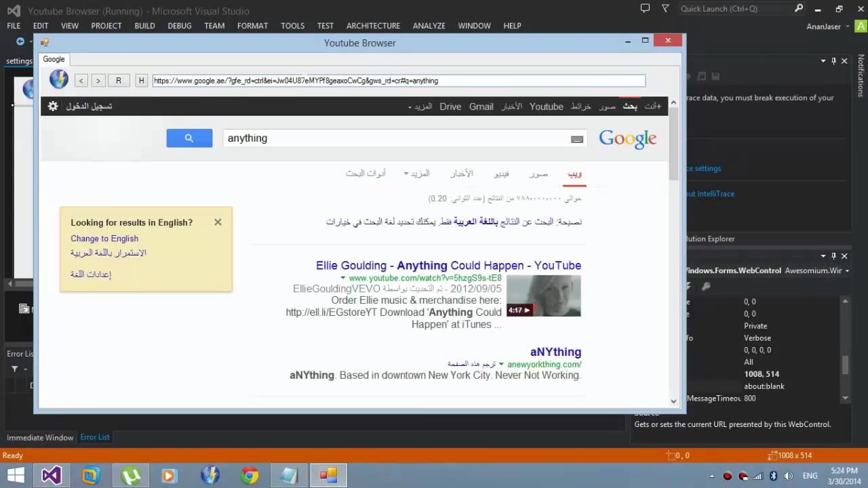Click the Visual Studio feedback speech bubble icon
This screenshot has width=868, height=488.
point(645,9)
